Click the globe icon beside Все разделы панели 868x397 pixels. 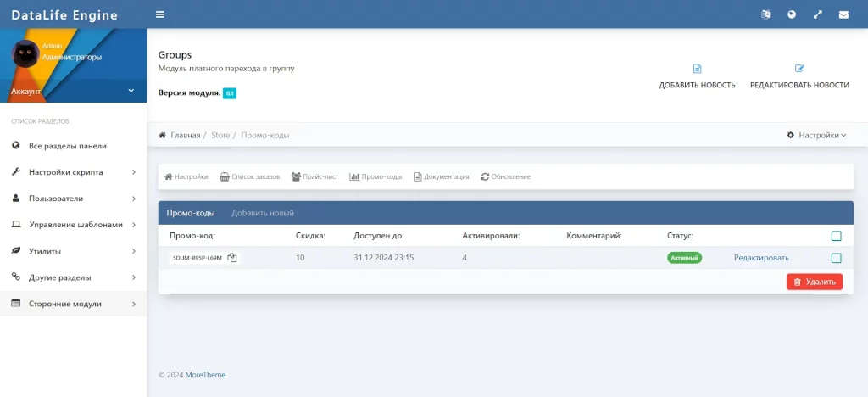15,146
